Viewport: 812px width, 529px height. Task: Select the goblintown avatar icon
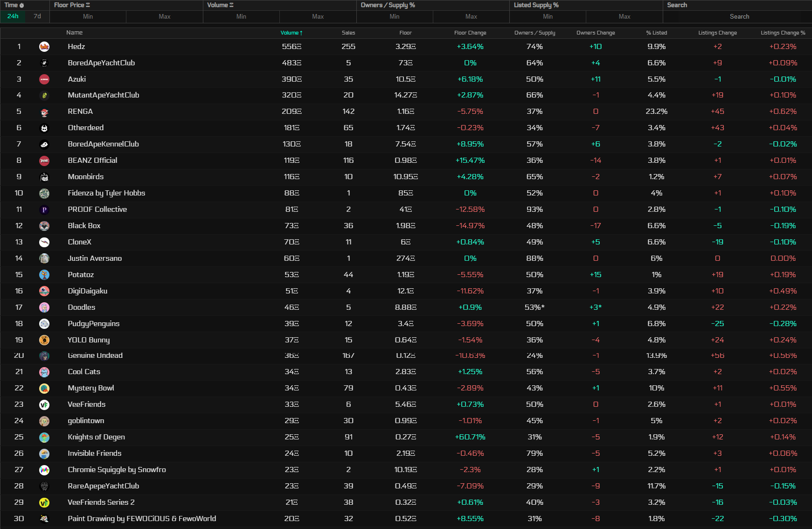point(44,421)
